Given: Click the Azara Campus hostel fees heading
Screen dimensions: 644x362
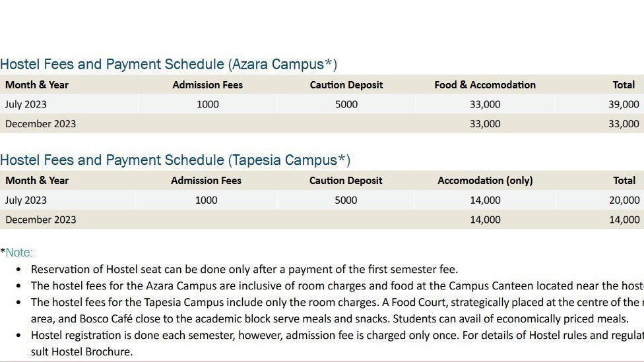Looking at the screenshot, I should click(x=168, y=64).
